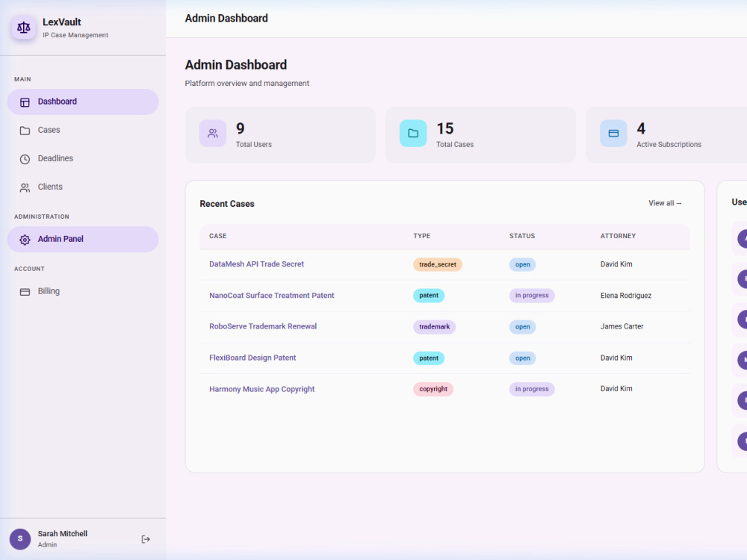Click attorney David Kim in Harmony row
Screen dimensions: 747x560
click(x=616, y=389)
